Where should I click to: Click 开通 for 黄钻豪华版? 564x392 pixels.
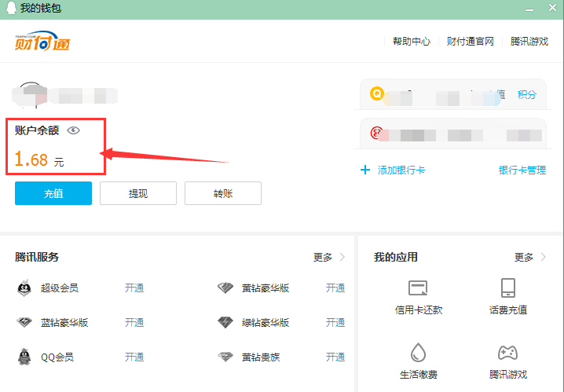pyautogui.click(x=335, y=288)
